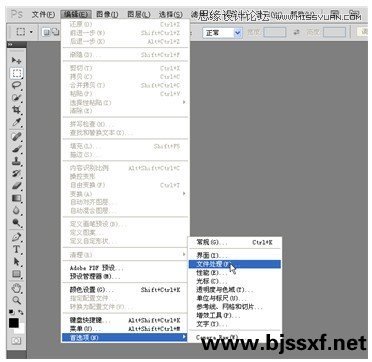Select the Dodge tool
The height and width of the screenshot is (362, 372).
point(16,223)
